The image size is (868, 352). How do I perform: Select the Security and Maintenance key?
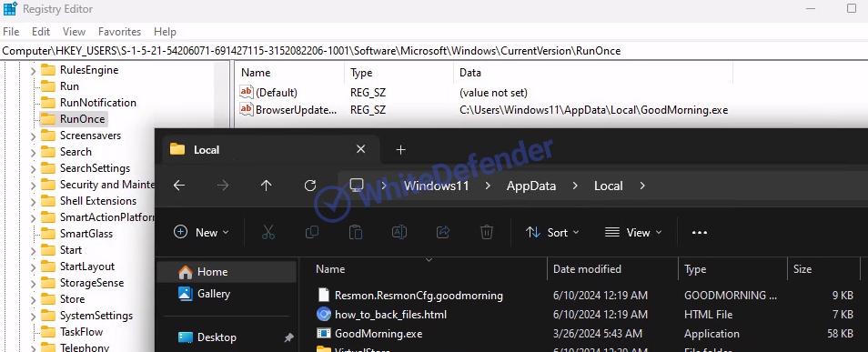pyautogui.click(x=106, y=185)
